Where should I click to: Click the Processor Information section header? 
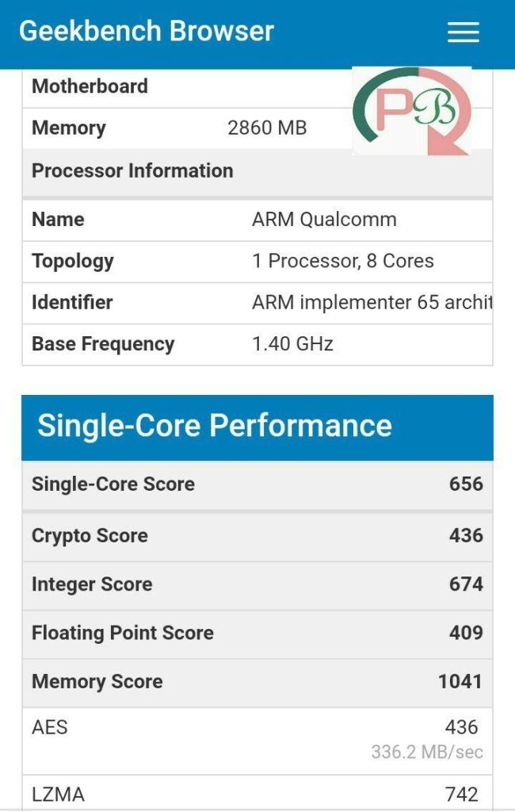coord(257,171)
